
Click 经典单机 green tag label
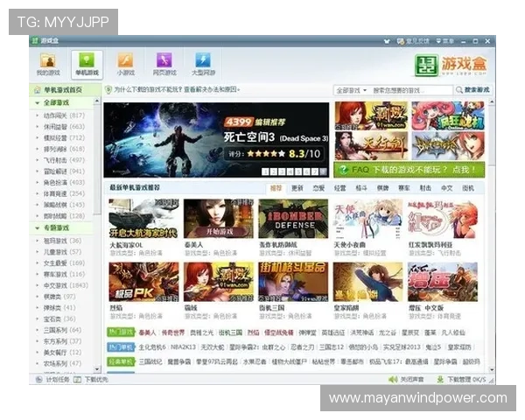pos(121,361)
